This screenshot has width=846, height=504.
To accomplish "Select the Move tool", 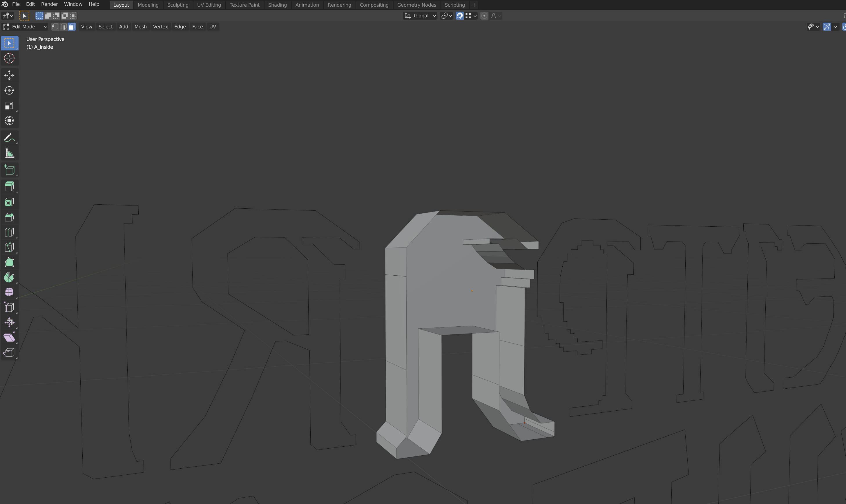I will (10, 75).
